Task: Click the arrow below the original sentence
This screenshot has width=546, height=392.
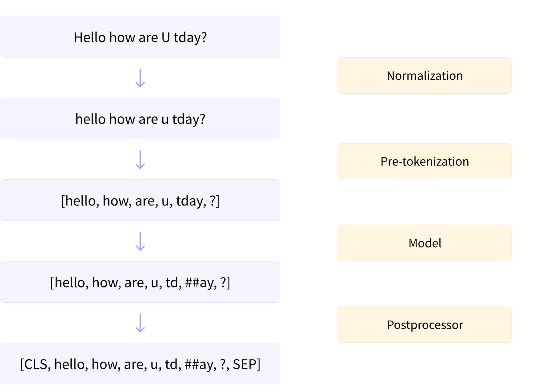Action: point(140,78)
